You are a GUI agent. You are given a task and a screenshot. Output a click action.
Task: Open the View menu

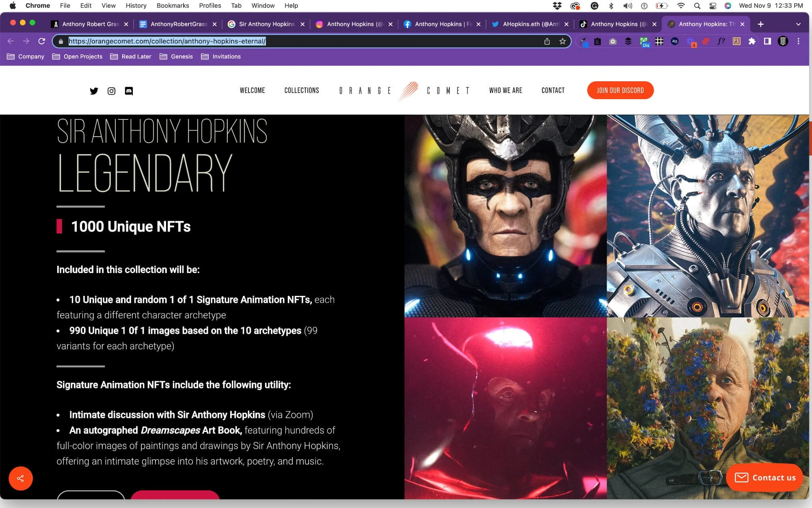[x=108, y=6]
